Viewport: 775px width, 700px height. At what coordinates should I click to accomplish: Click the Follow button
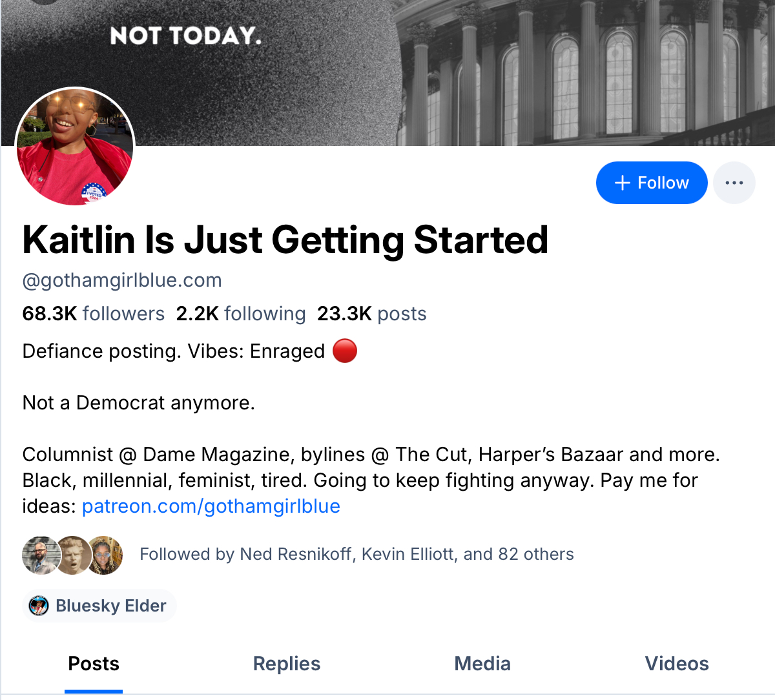pyautogui.click(x=651, y=183)
